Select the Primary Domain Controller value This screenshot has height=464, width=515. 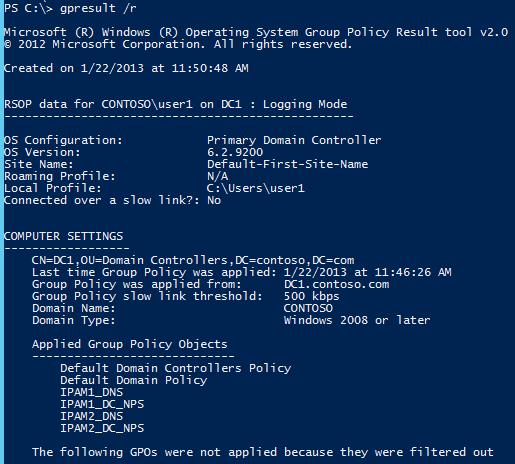coord(294,140)
